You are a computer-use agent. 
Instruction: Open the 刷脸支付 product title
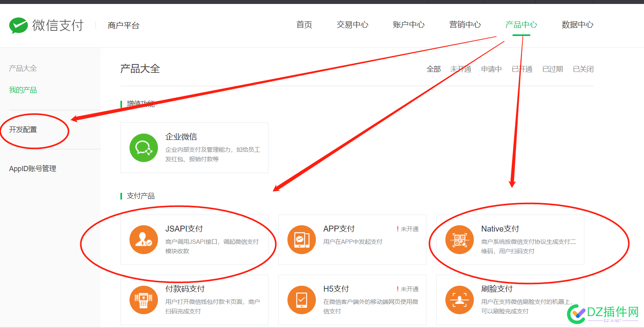tap(497, 289)
